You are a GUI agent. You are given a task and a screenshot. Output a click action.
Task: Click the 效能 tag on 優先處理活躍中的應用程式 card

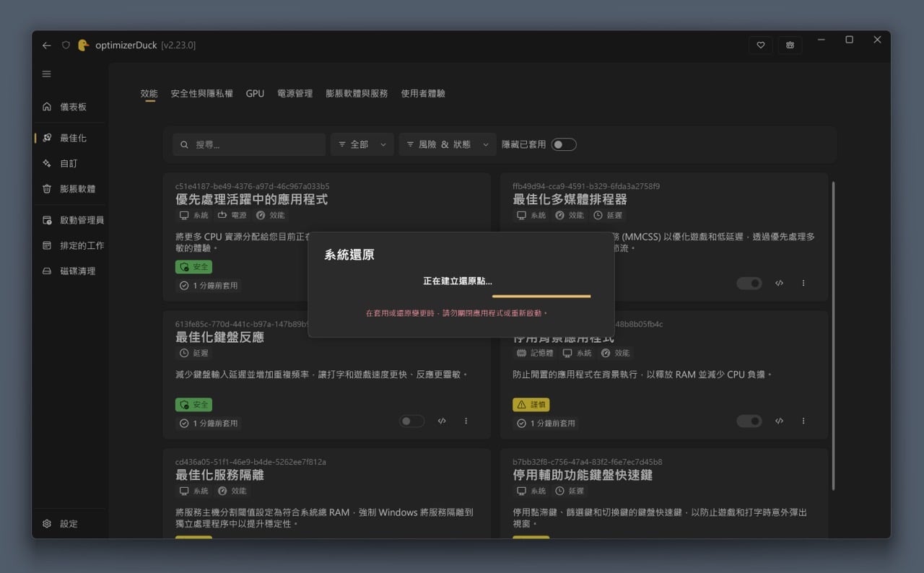(x=271, y=215)
